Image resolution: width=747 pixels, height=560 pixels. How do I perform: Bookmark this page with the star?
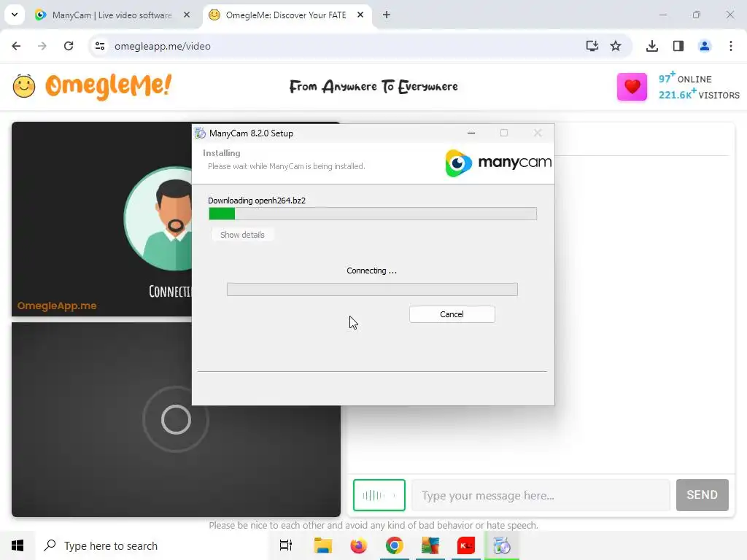click(616, 46)
